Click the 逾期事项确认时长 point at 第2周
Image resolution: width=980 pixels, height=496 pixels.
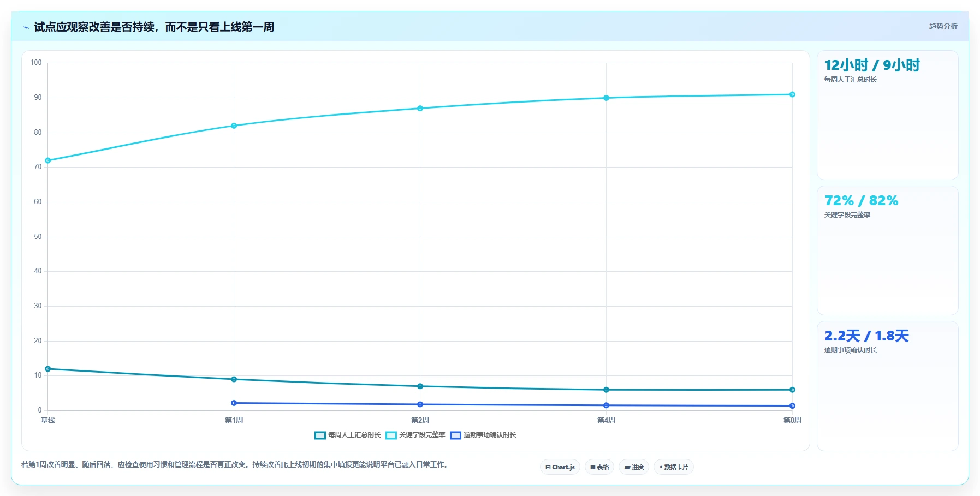click(x=420, y=404)
